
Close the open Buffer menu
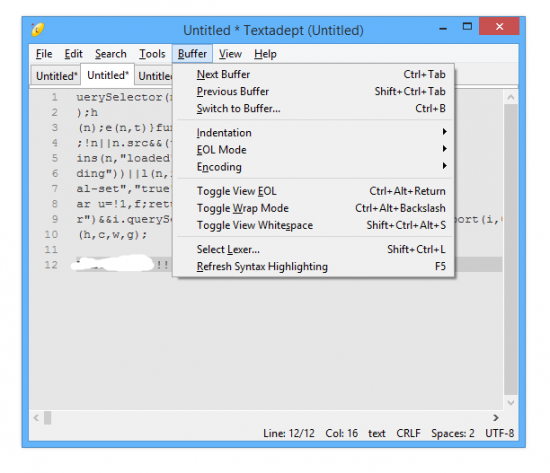(x=192, y=54)
